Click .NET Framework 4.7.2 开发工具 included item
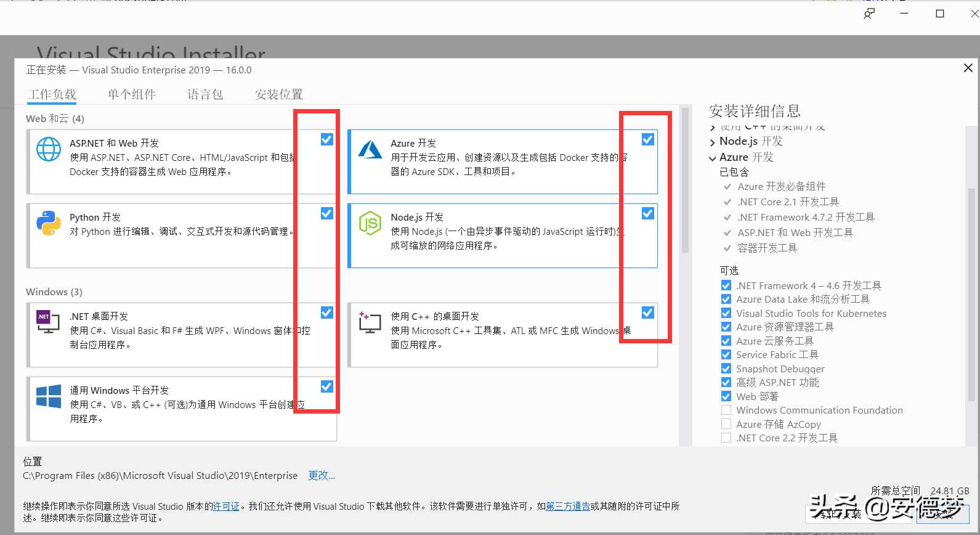Image resolution: width=980 pixels, height=535 pixels. [x=806, y=217]
